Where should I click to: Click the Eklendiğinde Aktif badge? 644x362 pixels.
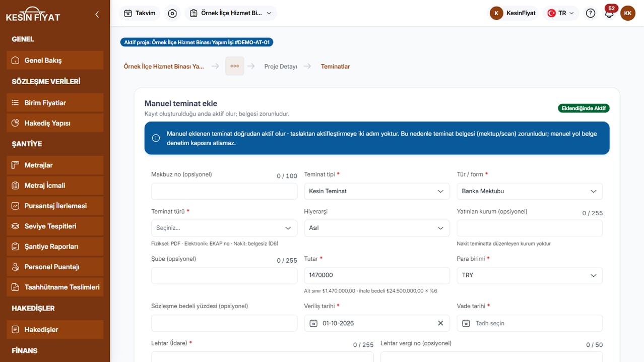[x=584, y=108]
